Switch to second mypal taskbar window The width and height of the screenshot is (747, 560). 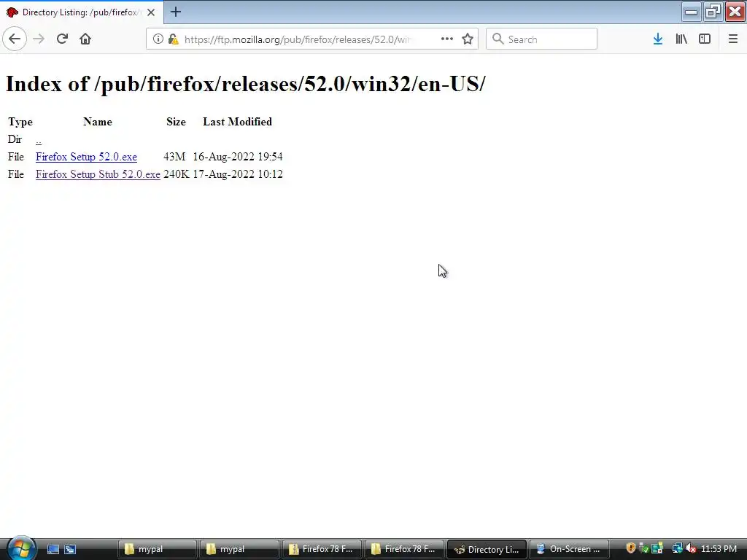[239, 550]
